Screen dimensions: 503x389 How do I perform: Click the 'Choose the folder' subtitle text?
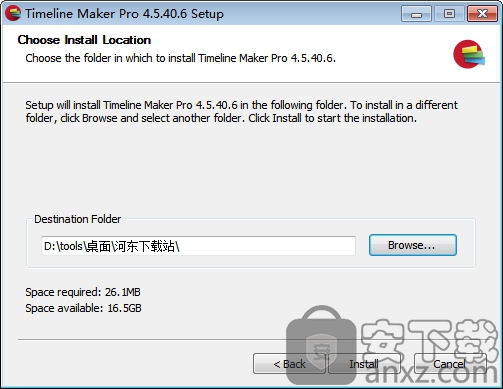(180, 58)
